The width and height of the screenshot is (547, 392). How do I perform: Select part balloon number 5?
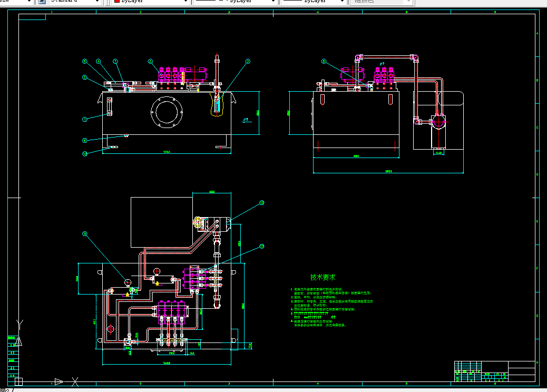pos(150,61)
